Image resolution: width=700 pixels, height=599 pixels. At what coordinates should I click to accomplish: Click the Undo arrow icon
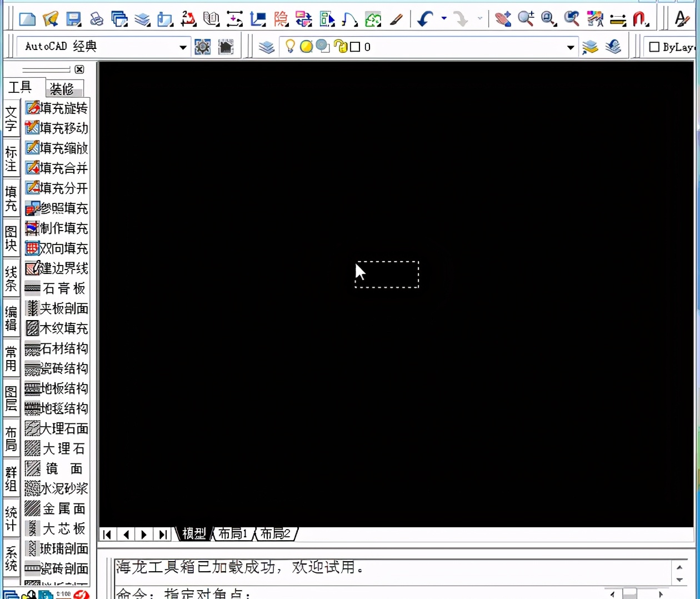pos(425,19)
